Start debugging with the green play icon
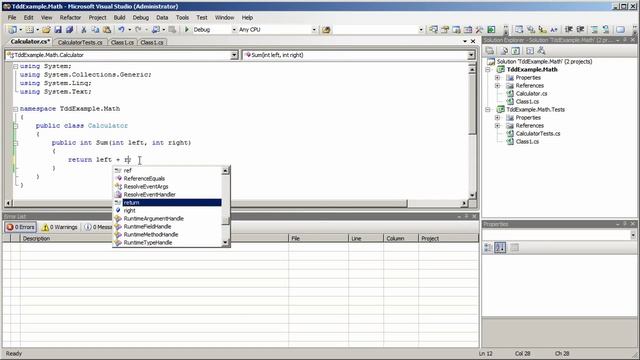Image resolution: width=640 pixels, height=360 pixels. click(x=187, y=29)
